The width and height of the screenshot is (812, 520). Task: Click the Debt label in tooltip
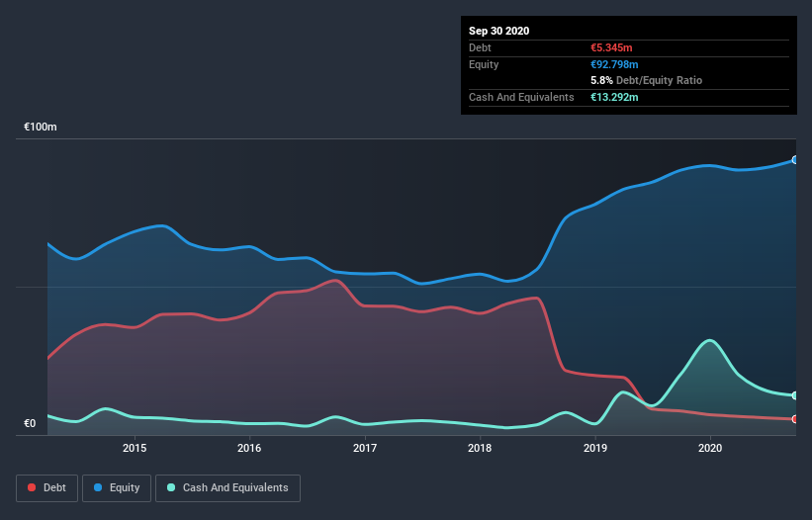tap(480, 47)
